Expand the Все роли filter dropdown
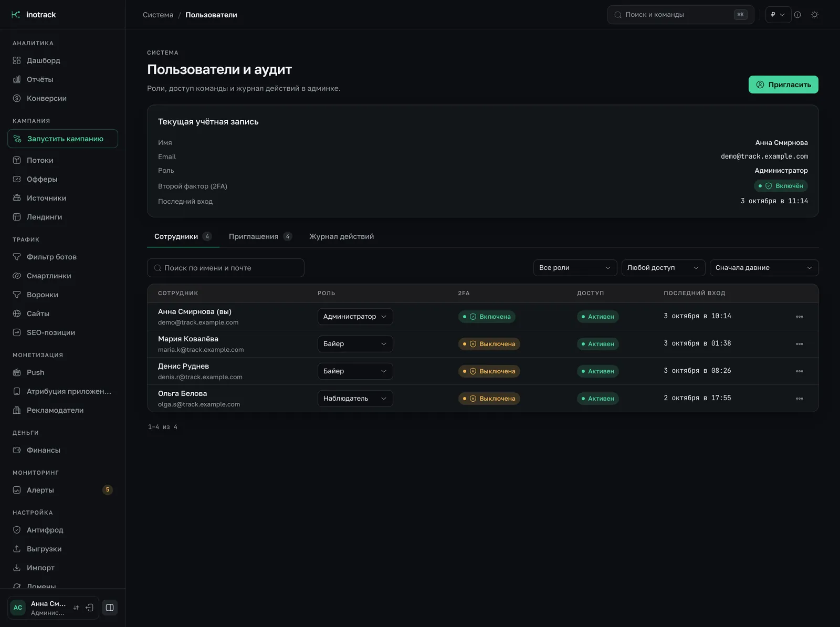The height and width of the screenshot is (627, 840). tap(575, 268)
